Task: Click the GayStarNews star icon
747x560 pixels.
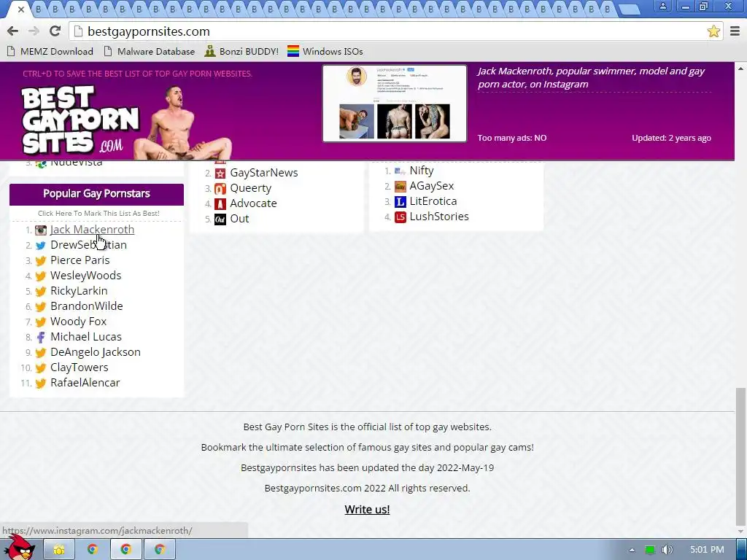Action: point(220,174)
